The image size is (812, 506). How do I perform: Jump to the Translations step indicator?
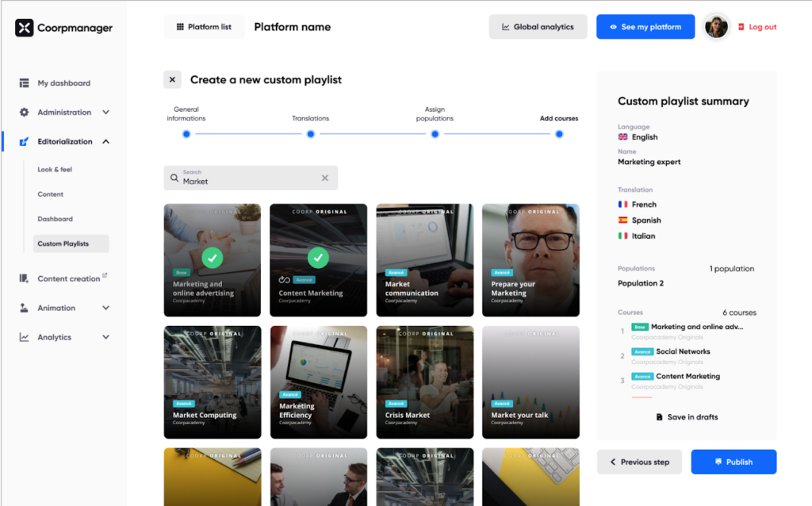point(310,134)
